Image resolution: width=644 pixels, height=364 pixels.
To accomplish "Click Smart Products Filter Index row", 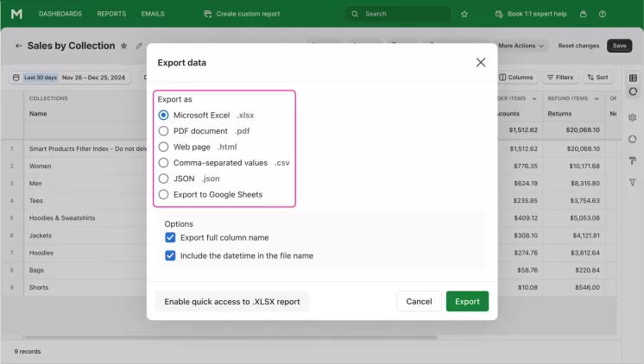I will click(87, 148).
